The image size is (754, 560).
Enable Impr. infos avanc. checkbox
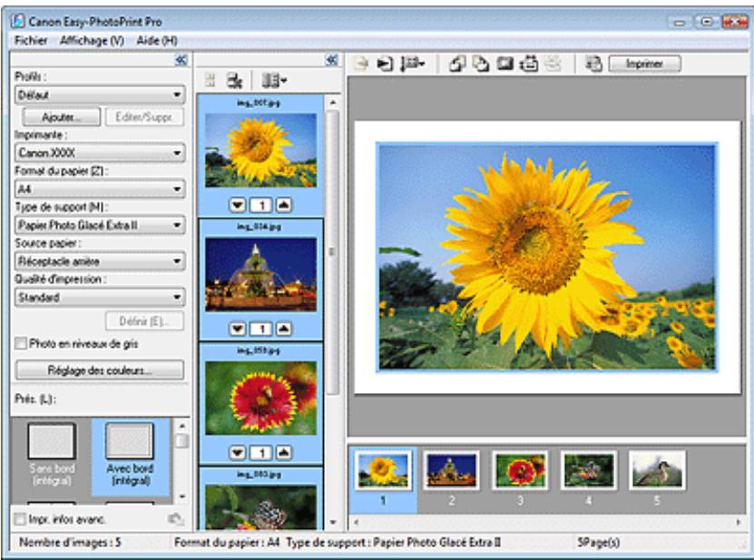coord(20,519)
